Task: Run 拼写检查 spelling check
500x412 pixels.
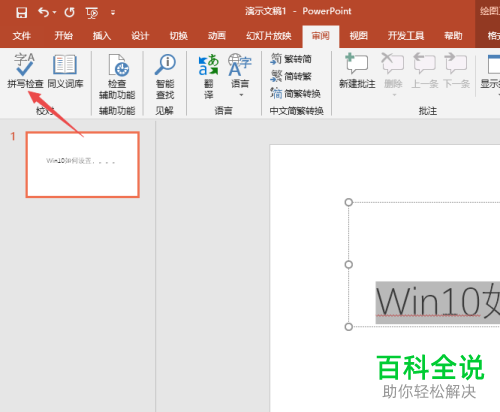Action: [25, 71]
